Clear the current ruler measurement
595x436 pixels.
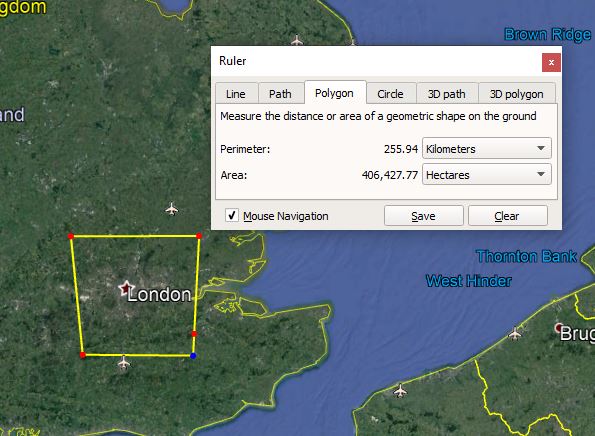coord(508,216)
